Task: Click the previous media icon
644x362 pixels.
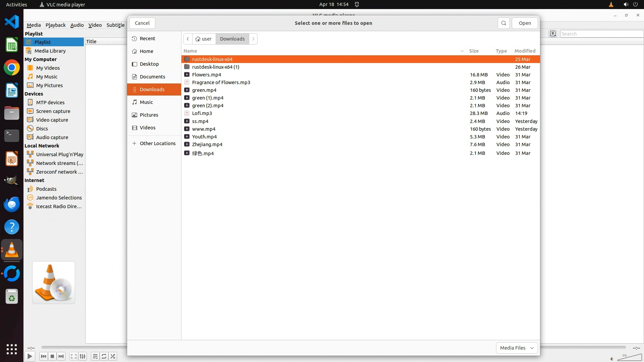Action: [x=43, y=356]
